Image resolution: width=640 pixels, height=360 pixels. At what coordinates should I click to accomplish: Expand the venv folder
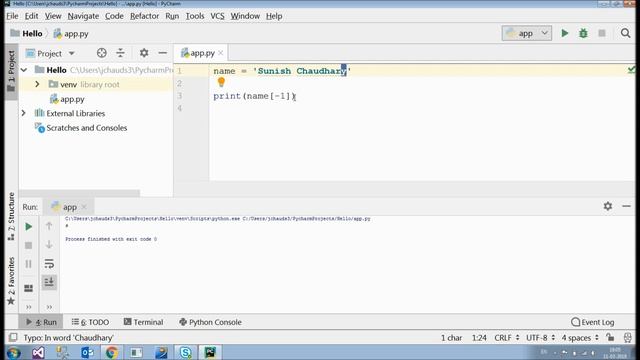point(37,84)
